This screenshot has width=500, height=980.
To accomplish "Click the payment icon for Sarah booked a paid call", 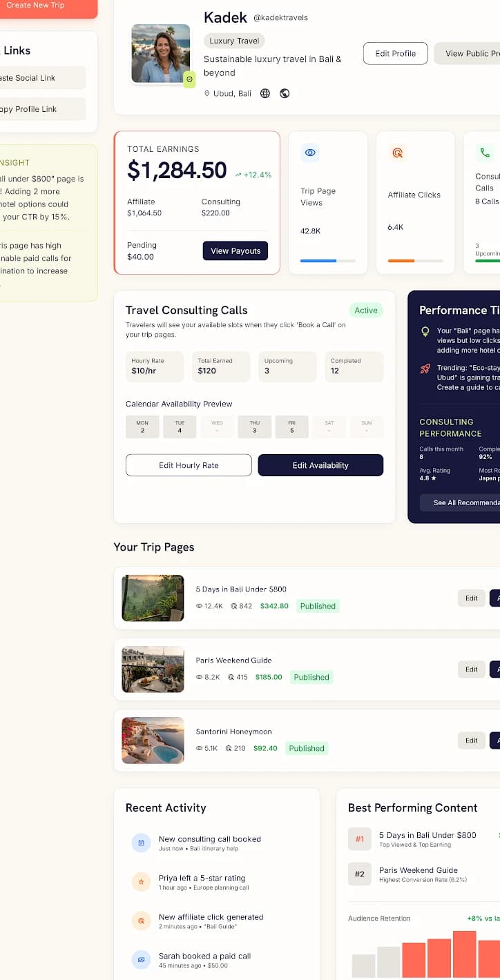I will [141, 959].
